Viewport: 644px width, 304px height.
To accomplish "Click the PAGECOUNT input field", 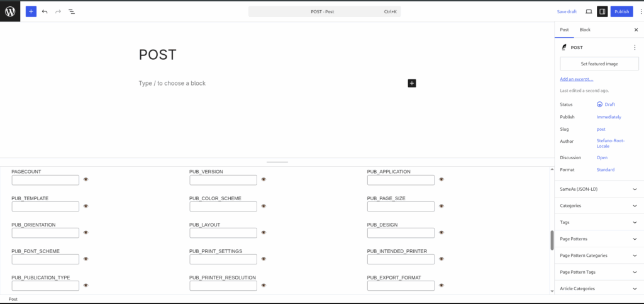I will pos(45,180).
